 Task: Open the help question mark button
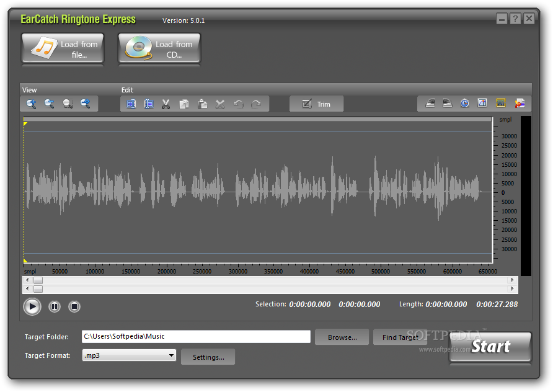pyautogui.click(x=515, y=19)
